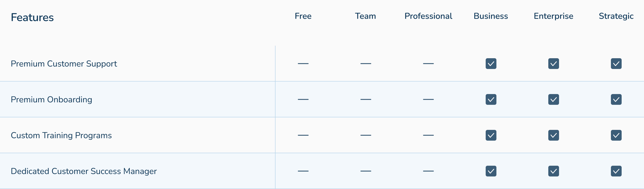Click the dash for Custom Training Programs under Professional

pyautogui.click(x=428, y=135)
